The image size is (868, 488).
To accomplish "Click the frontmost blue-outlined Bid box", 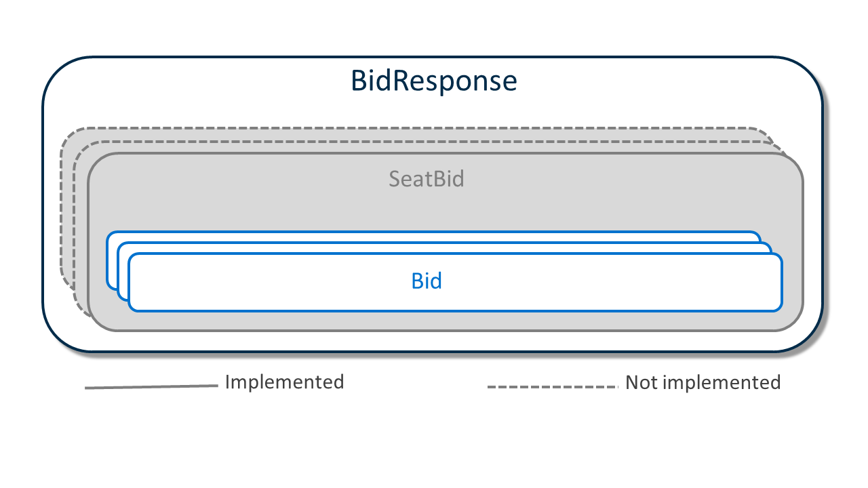I will 455,283.
